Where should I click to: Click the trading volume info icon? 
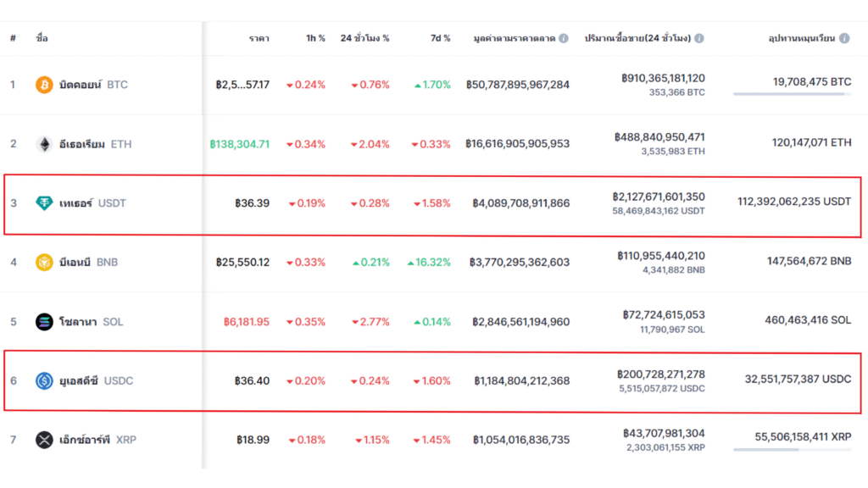(699, 37)
